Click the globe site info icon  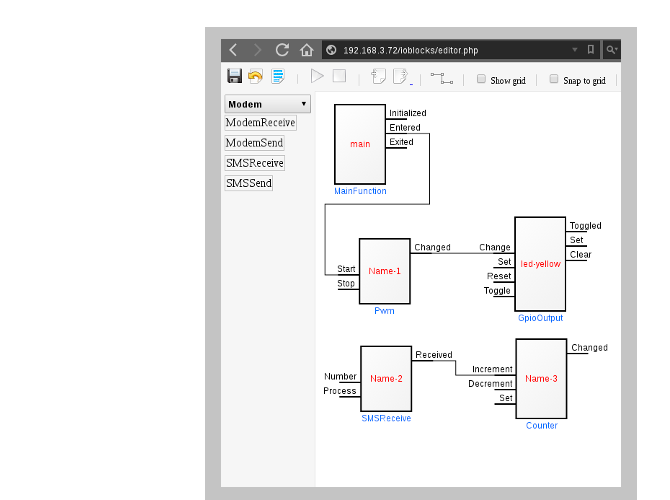331,50
